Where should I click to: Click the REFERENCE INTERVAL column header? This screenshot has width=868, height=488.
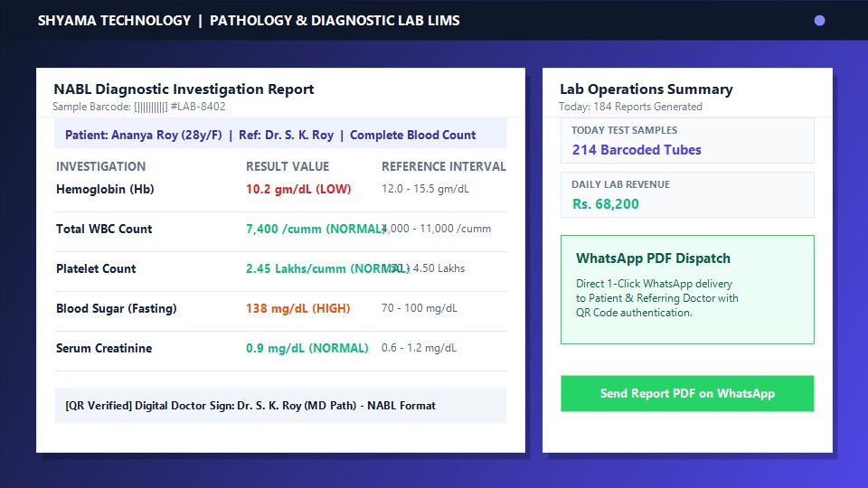pyautogui.click(x=443, y=166)
